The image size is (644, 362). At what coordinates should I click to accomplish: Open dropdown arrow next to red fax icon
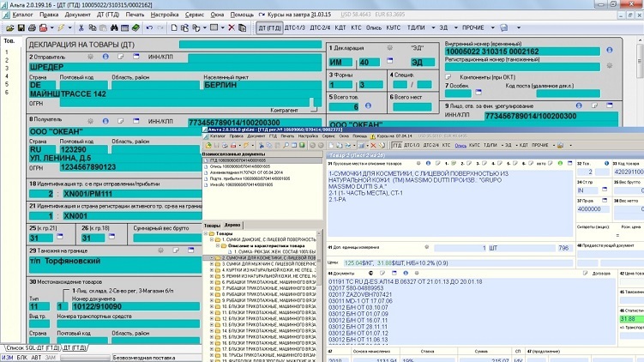(x=51, y=28)
